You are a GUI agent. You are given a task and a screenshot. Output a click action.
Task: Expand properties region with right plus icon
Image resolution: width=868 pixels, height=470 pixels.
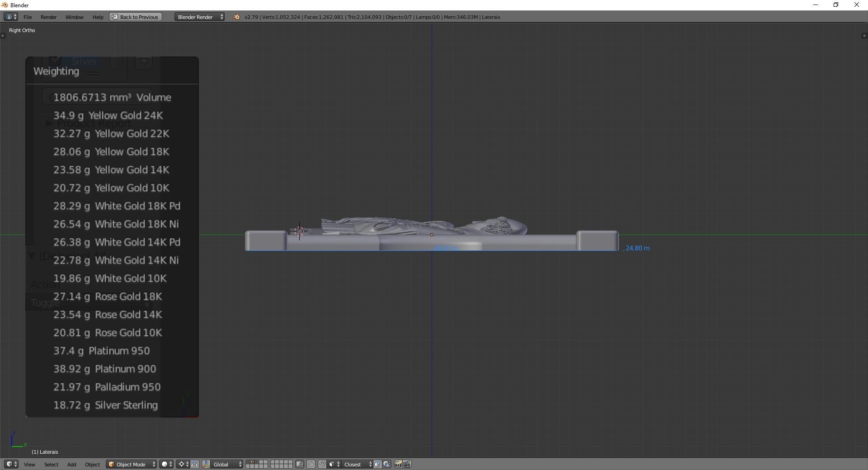(x=864, y=36)
